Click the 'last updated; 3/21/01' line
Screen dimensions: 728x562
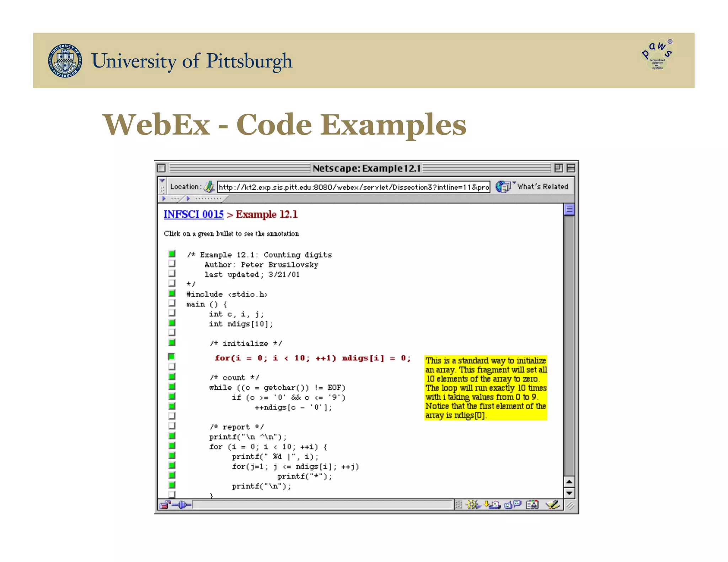pos(252,275)
